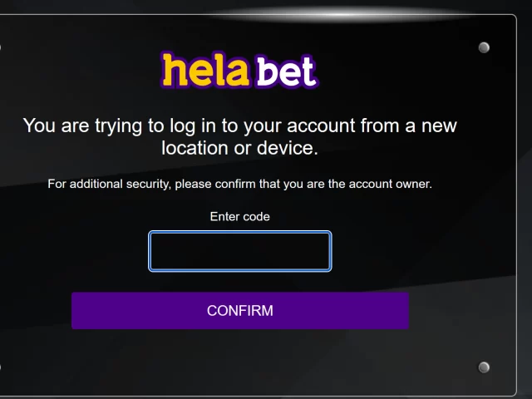This screenshot has height=399, width=532.
Task: Click the bottom-right metal rivet
Action: point(484,367)
